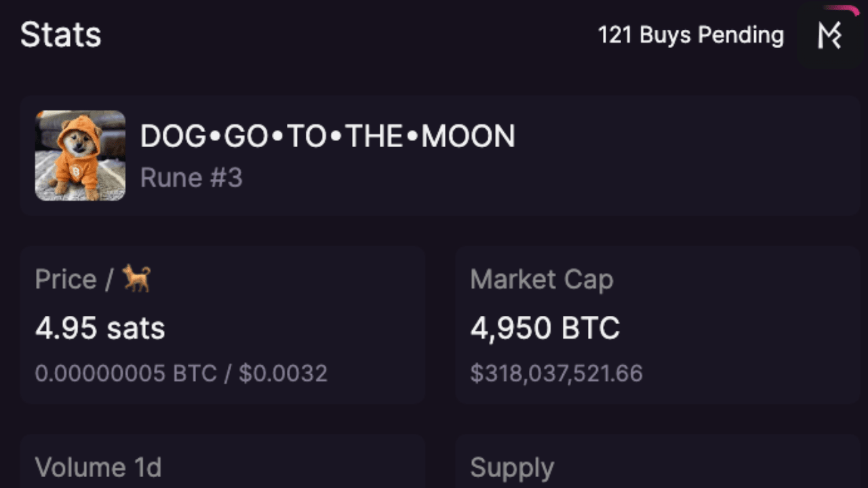
Task: Expand the Volume 1d section
Action: [98, 467]
